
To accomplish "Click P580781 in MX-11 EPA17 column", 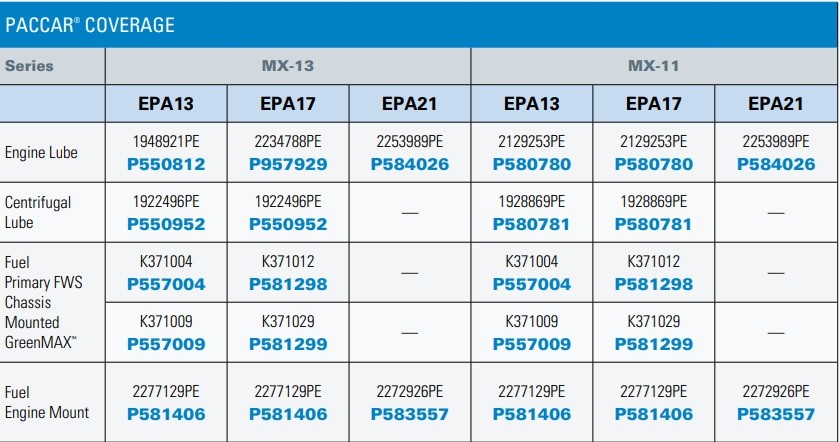I will point(654,223).
